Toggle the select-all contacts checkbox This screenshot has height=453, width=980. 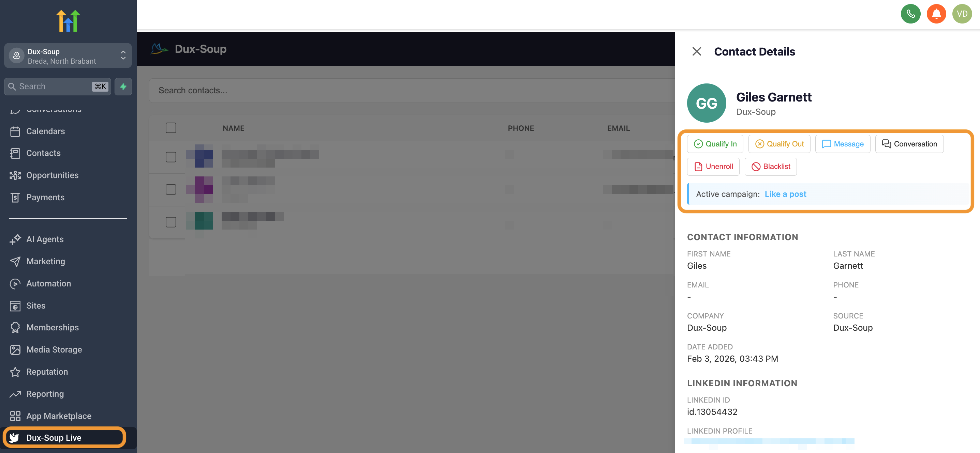[171, 128]
